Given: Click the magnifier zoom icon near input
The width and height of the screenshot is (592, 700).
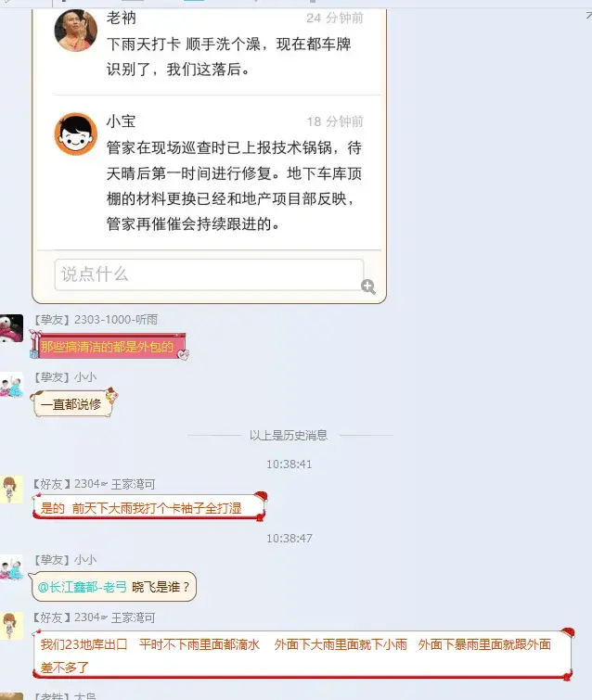Looking at the screenshot, I should 368,286.
